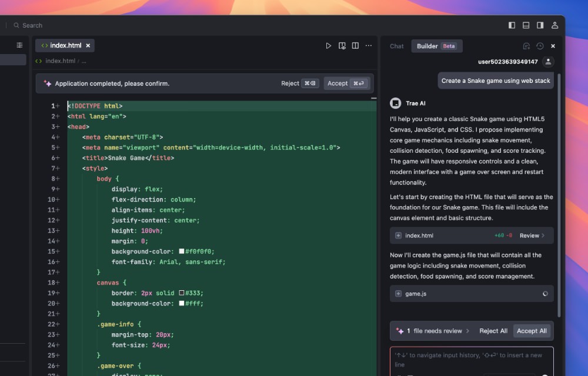Split the editor with the split icon
The width and height of the screenshot is (588, 376).
click(355, 46)
